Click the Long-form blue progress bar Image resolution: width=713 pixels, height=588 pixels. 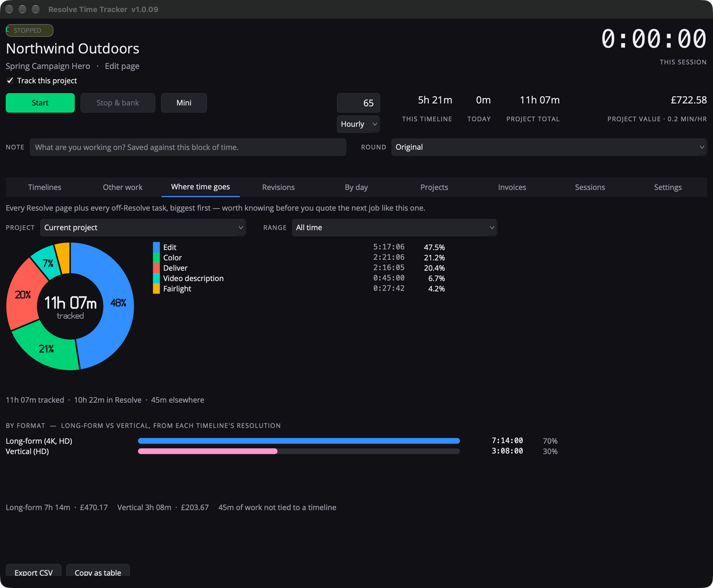coord(299,441)
